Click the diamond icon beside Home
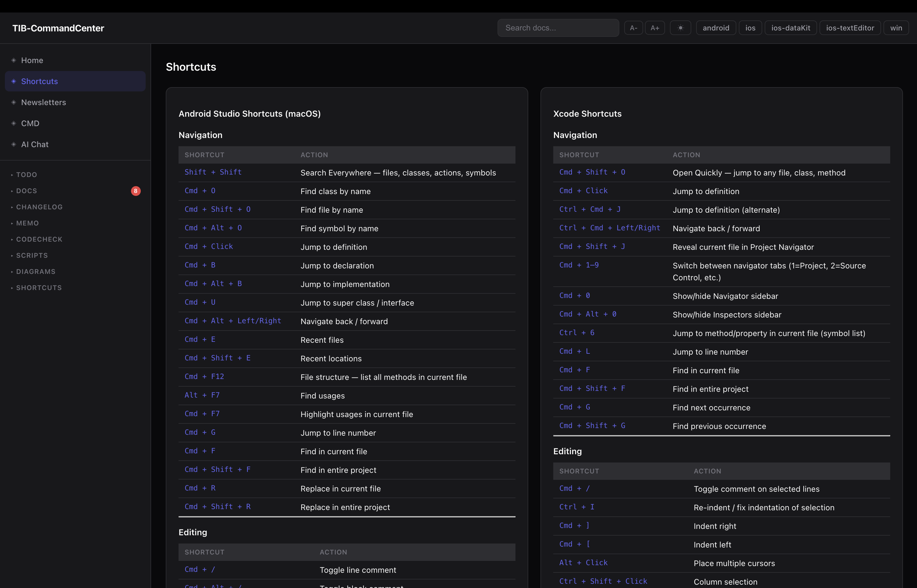The image size is (917, 588). 13,60
